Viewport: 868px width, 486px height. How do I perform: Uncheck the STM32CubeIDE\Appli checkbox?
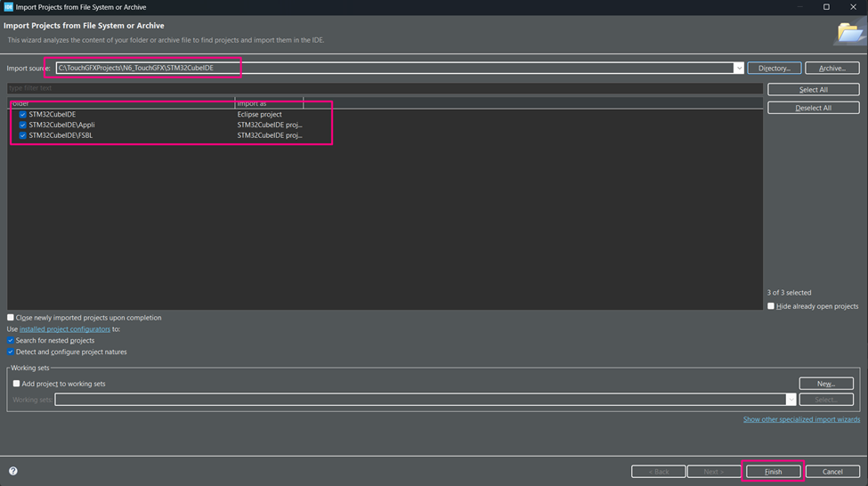22,126
